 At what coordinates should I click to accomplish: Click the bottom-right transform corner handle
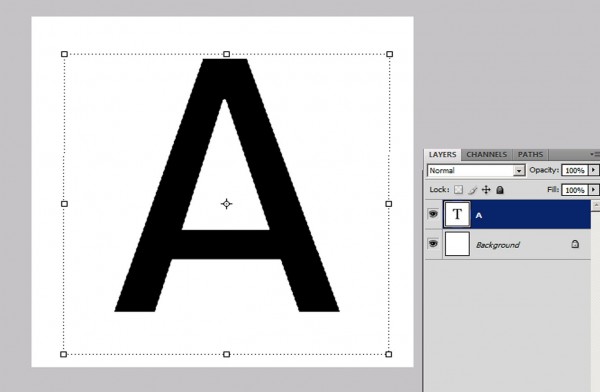pyautogui.click(x=388, y=354)
